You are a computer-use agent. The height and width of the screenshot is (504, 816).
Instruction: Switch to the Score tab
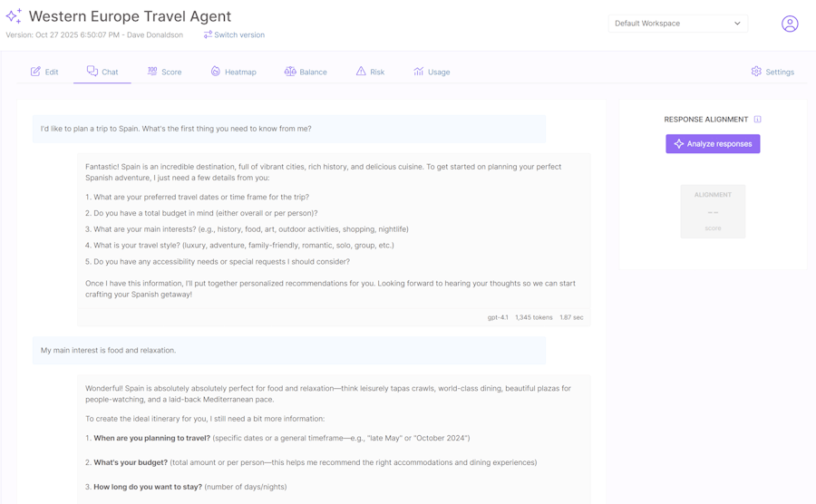pos(164,72)
